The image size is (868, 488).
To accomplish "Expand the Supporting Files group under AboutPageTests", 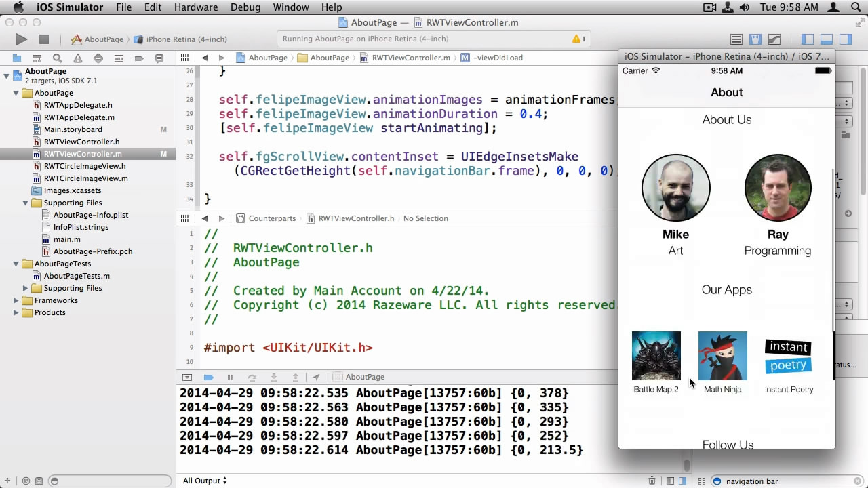I will pyautogui.click(x=25, y=288).
